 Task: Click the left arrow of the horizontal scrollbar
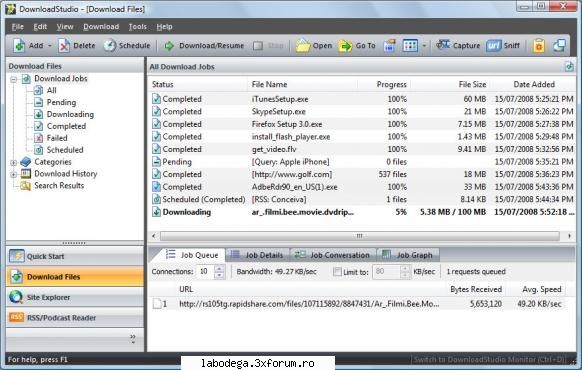click(x=154, y=236)
